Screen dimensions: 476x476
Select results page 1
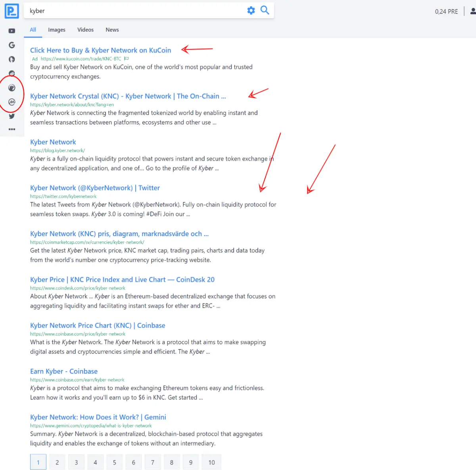[x=38, y=462]
